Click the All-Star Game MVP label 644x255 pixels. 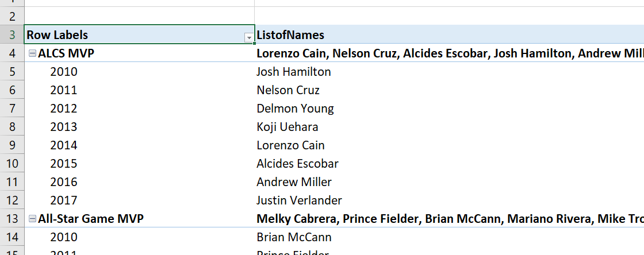click(x=91, y=219)
